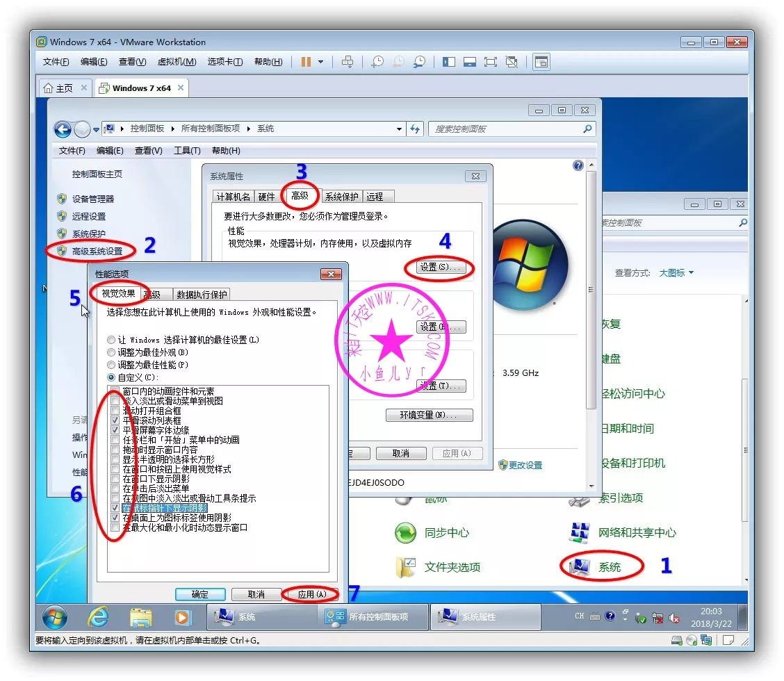
Task: Open the 虚拟机(M) menu in VMware
Action: click(177, 62)
